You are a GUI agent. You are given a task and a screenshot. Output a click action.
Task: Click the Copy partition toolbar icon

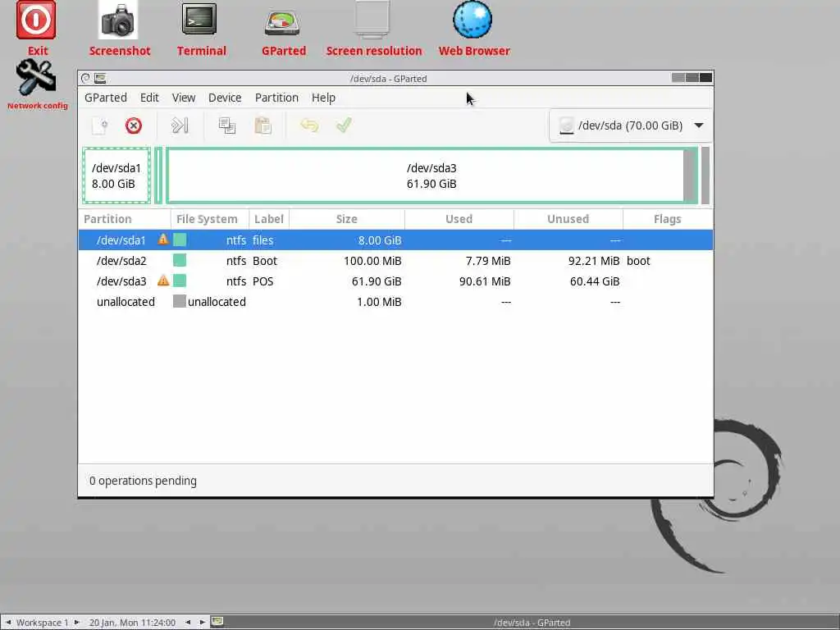[x=227, y=126]
